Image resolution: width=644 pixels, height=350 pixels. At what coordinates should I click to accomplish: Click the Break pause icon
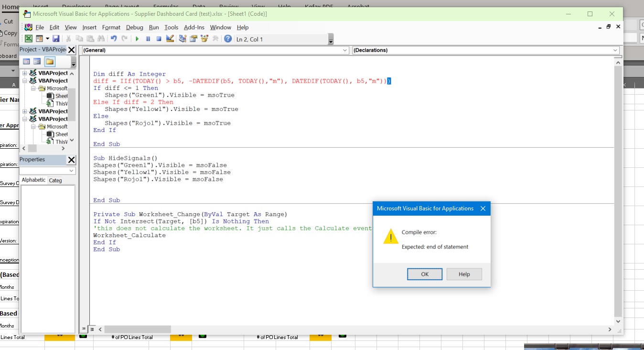pyautogui.click(x=148, y=39)
